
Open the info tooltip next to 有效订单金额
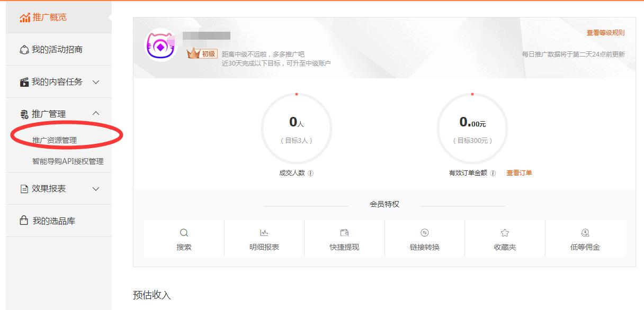[493, 172]
